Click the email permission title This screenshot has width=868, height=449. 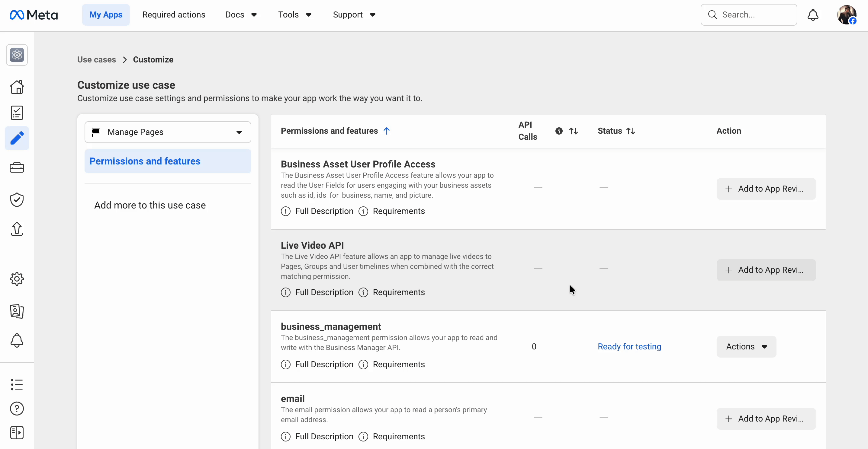pyautogui.click(x=293, y=399)
